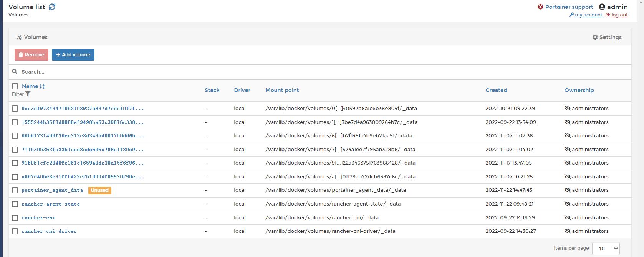Open volume 1555244b35f3d8808ef9490ba53c39076c330...
644x257 pixels.
click(83, 122)
